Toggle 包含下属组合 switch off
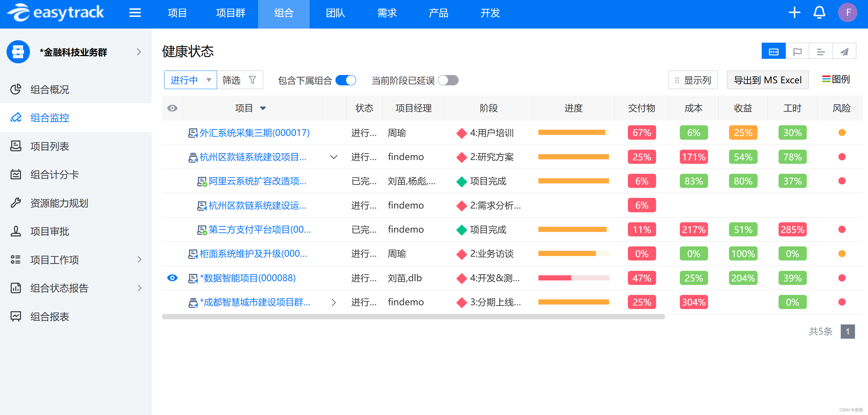868x415 pixels. pyautogui.click(x=346, y=80)
